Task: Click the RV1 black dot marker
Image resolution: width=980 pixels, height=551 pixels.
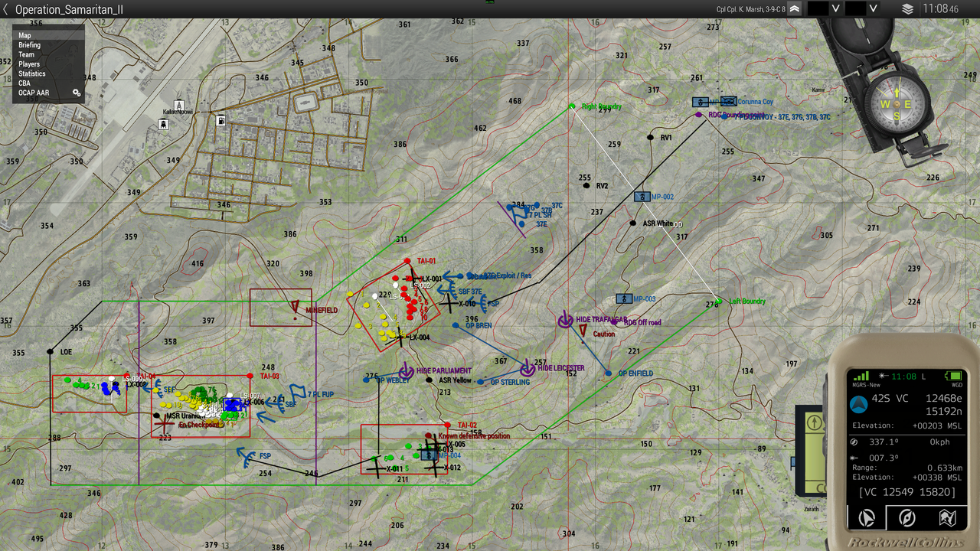Action: tap(651, 138)
